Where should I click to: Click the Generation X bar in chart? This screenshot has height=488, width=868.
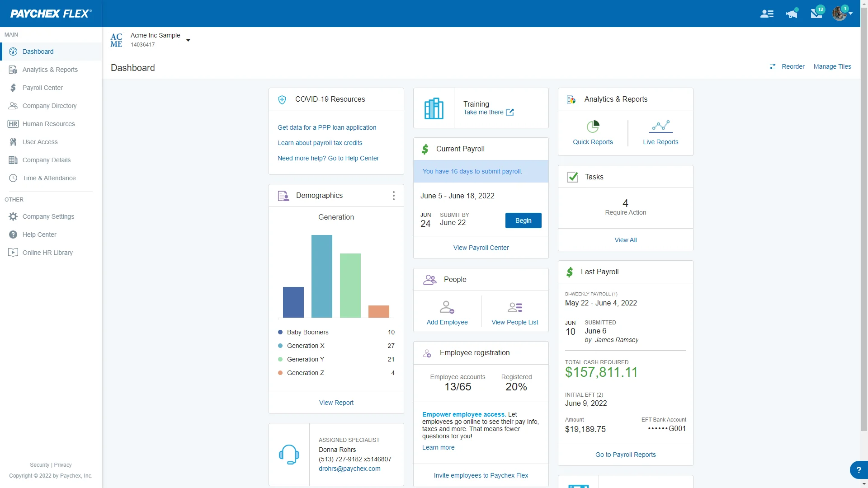[322, 276]
